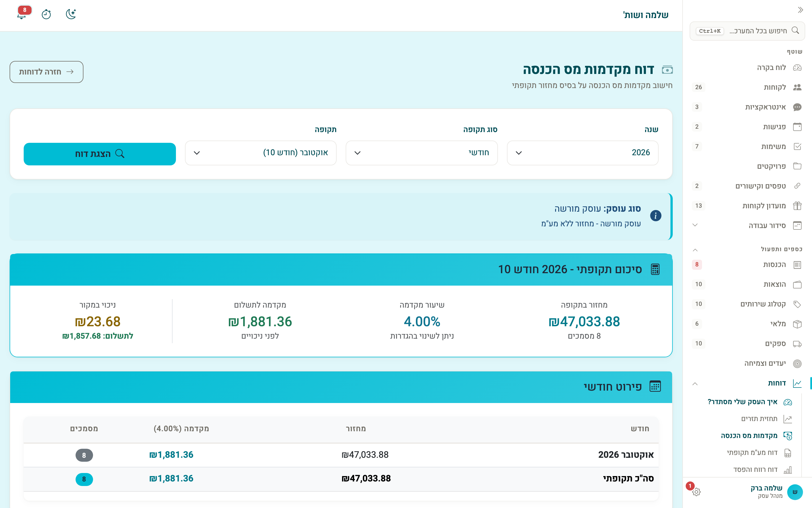Click חזרה לדוחות back to reports button
This screenshot has height=508, width=812.
(x=46, y=72)
